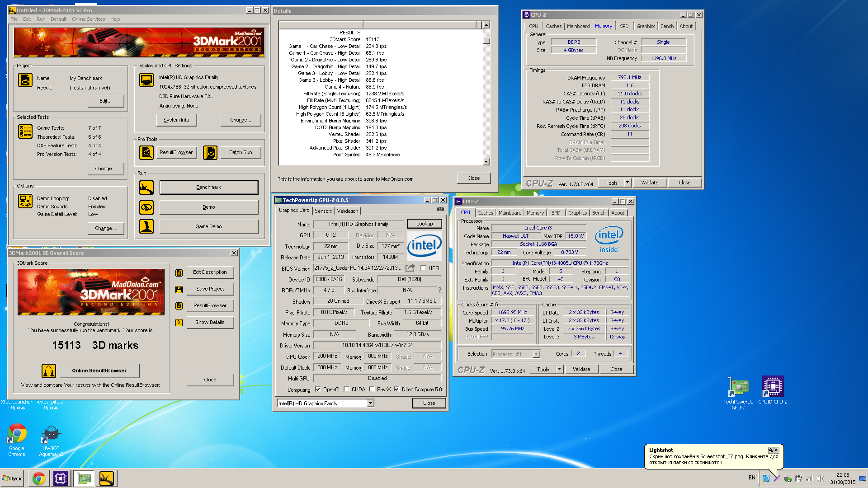The width and height of the screenshot is (868, 488).
Task: Click the Benchmark button
Action: pos(208,188)
